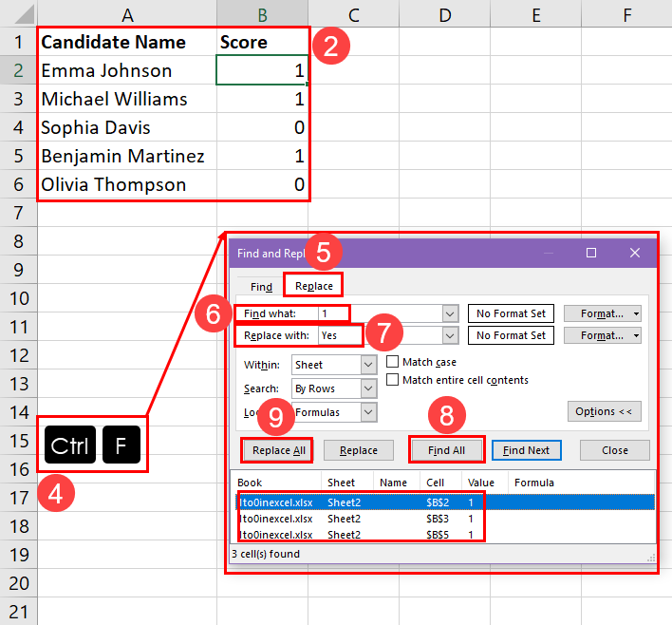Click the Name column header in results
This screenshot has height=625, width=672.
pos(397,483)
